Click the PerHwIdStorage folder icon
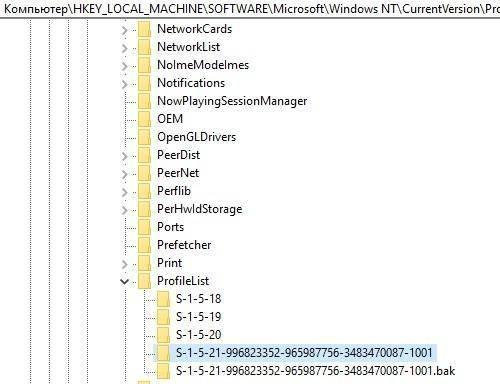The image size is (500, 384). coord(144,209)
